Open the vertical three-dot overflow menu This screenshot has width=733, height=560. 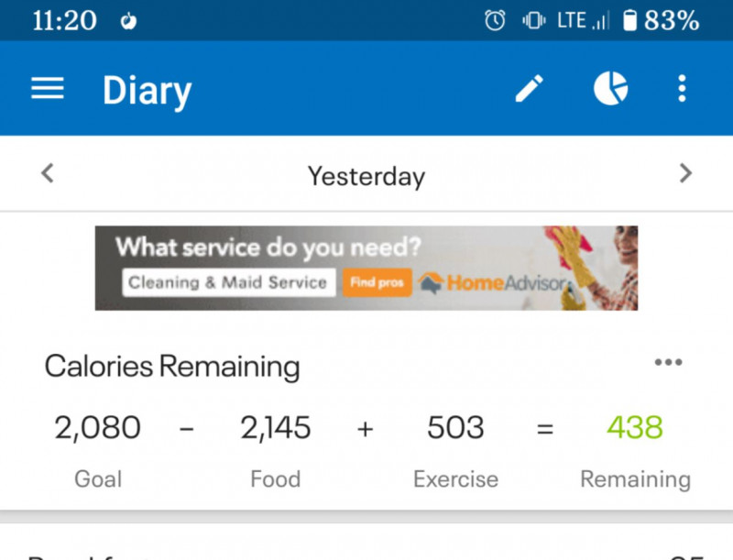(x=682, y=89)
